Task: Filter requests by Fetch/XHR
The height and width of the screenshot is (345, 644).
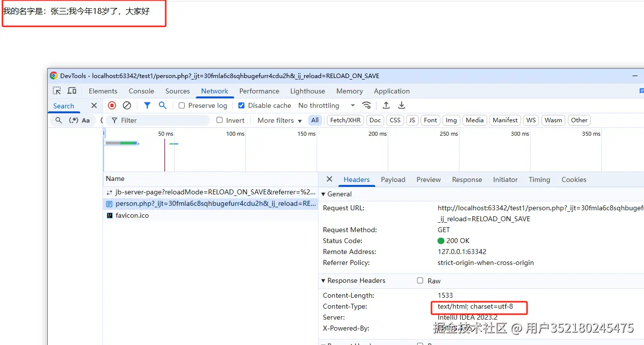Action: click(345, 120)
